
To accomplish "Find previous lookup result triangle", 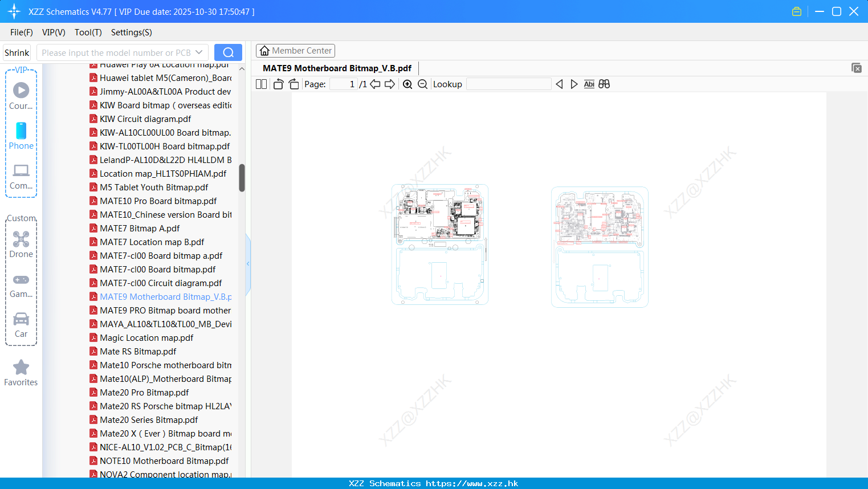I will (559, 84).
